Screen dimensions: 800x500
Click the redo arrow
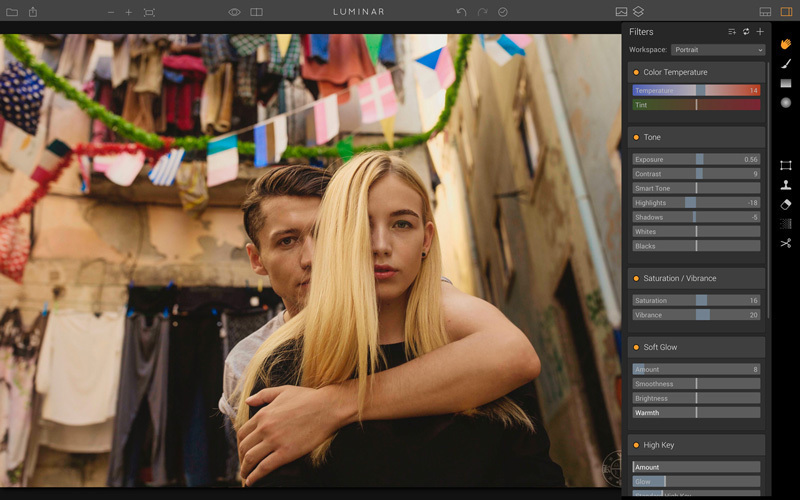482,12
